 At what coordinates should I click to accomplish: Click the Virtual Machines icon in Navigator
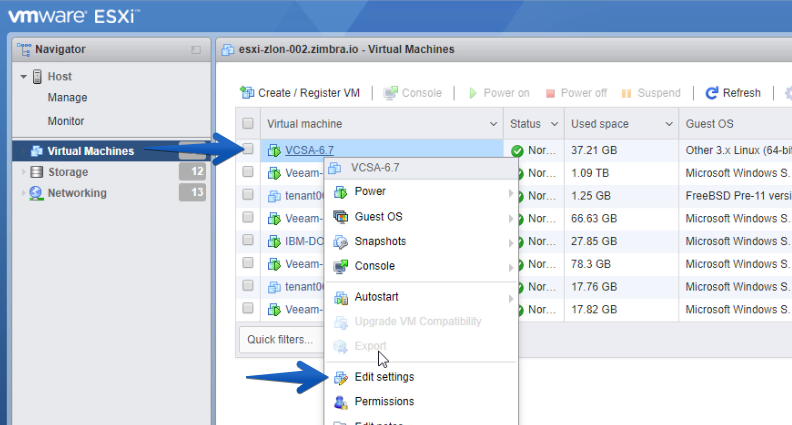click(x=36, y=151)
